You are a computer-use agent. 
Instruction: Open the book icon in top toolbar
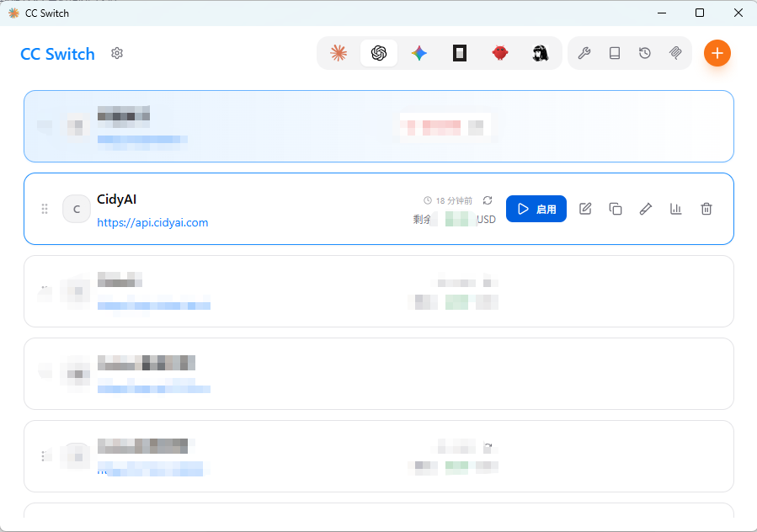pos(615,53)
